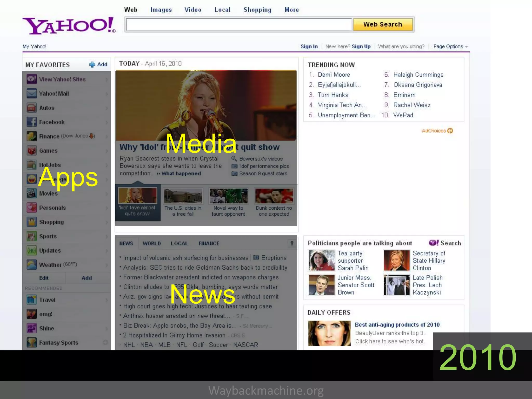The width and height of the screenshot is (532, 399).
Task: Click the Sign Up link
Action: pyautogui.click(x=361, y=46)
